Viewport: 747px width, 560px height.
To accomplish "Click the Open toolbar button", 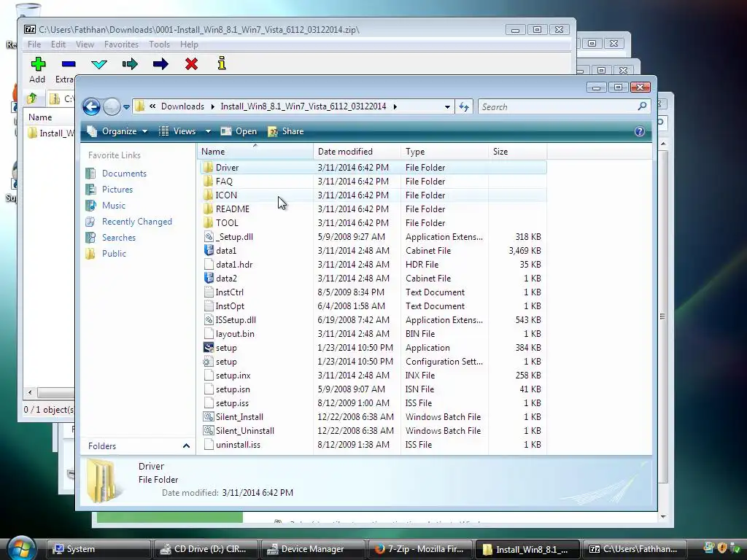I will 239,131.
